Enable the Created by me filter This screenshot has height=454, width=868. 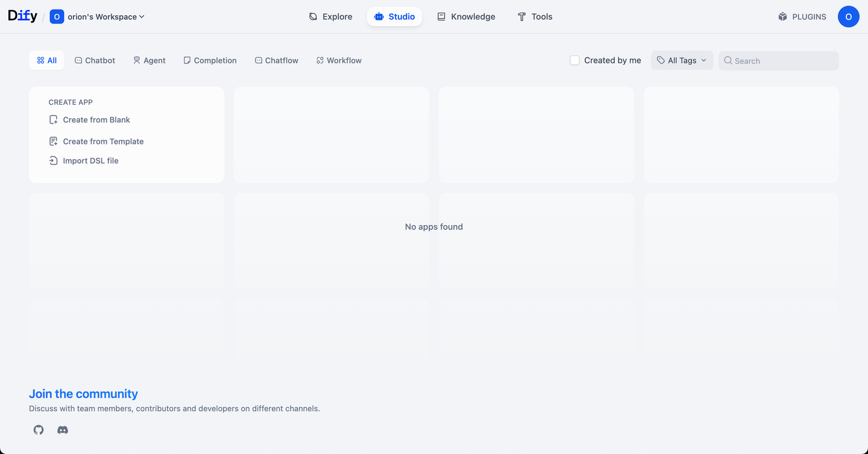click(x=574, y=60)
